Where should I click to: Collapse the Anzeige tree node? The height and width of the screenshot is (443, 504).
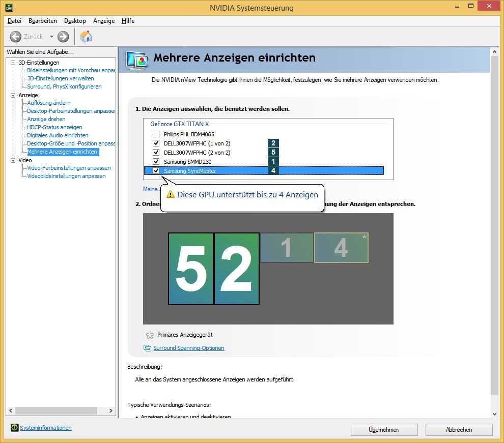(13, 95)
